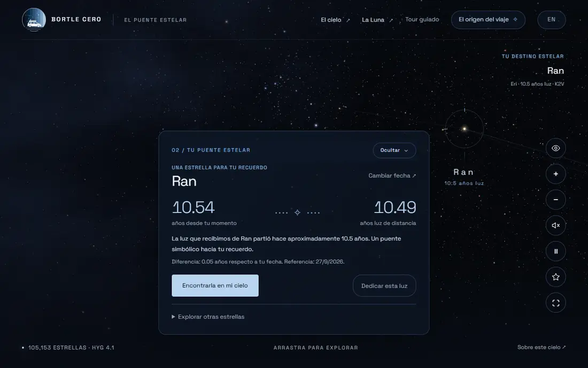The image size is (588, 368).
Task: Click the 02 / TU PUENTE ESTELAR label
Action: [211, 150]
